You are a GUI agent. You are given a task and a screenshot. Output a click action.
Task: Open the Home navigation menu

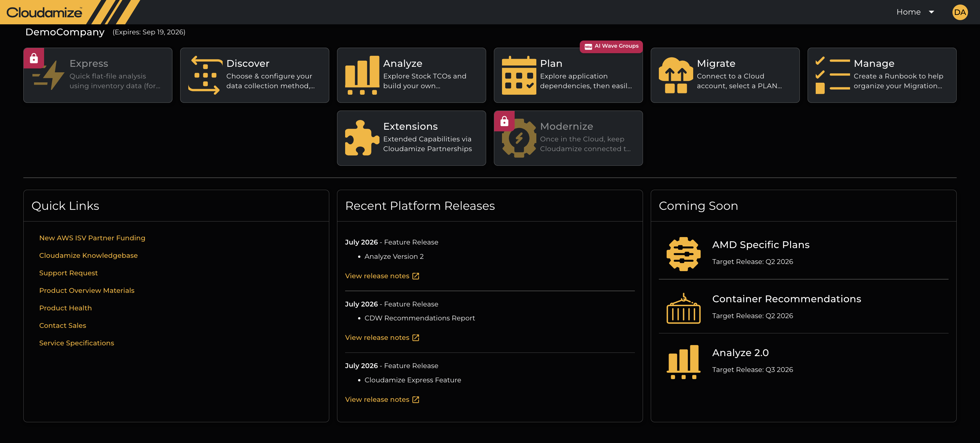915,12
